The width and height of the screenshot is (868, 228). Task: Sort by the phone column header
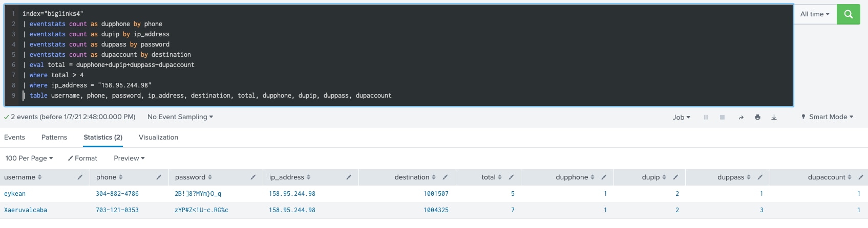[x=110, y=177]
